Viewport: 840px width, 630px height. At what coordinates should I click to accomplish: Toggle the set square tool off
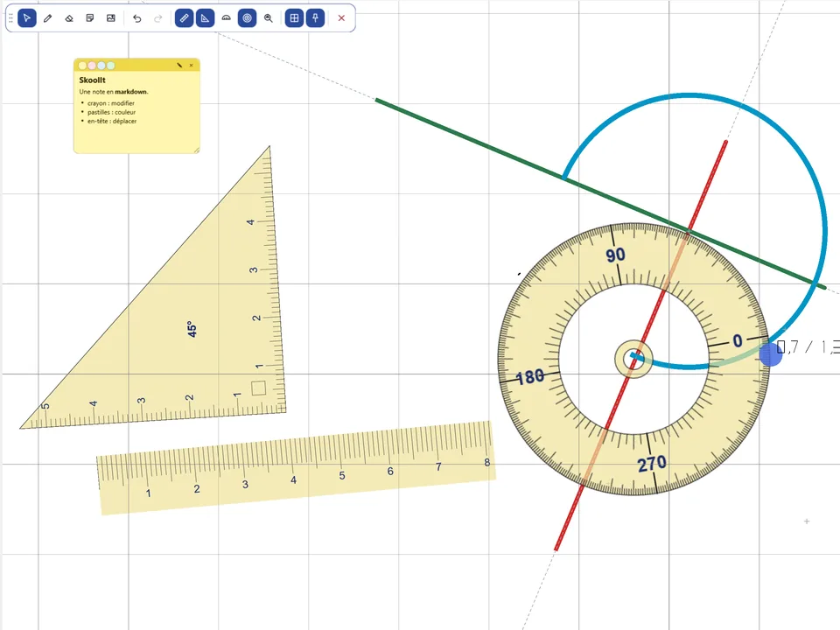point(205,18)
